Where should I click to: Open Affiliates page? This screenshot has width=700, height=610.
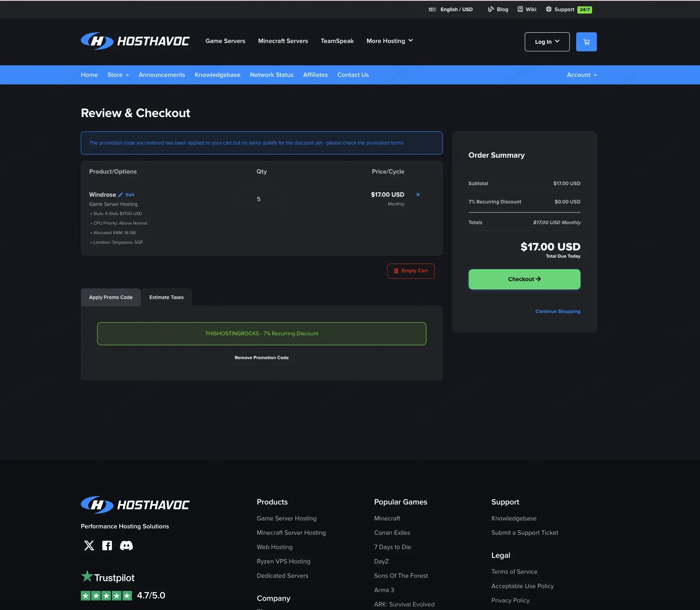[315, 75]
